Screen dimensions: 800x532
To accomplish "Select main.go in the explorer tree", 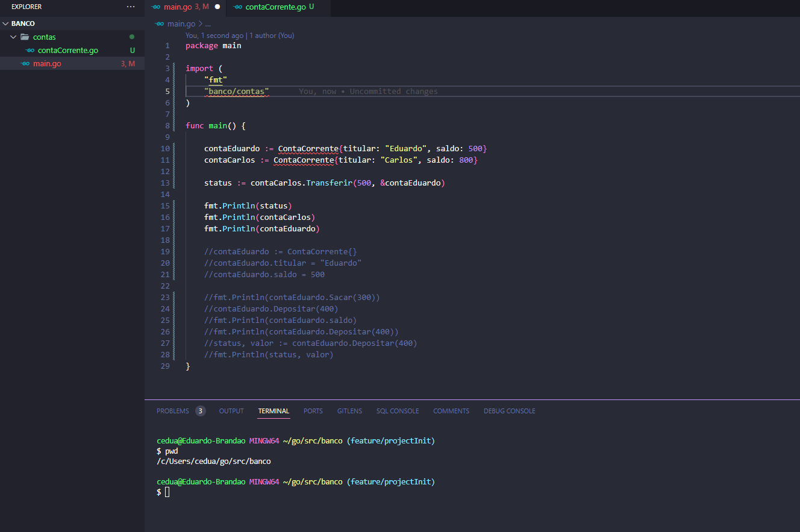I will [47, 63].
